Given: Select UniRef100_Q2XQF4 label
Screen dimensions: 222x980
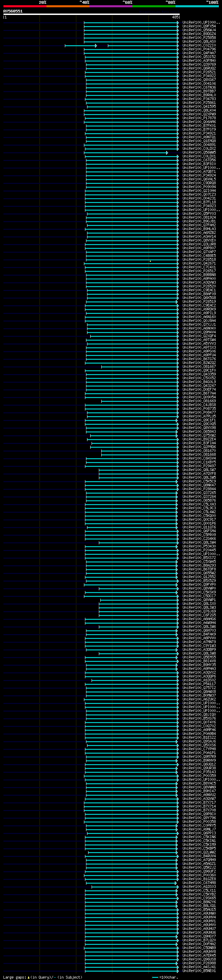Looking at the screenshot, I should 199,336.
